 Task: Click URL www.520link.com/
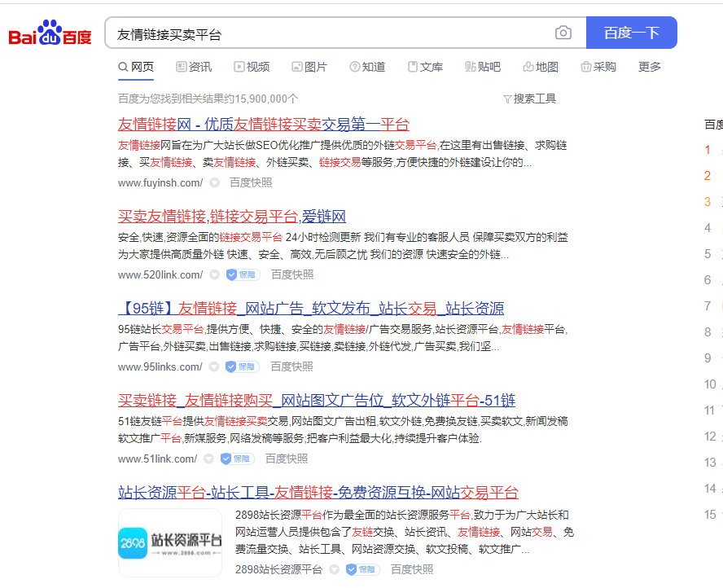160,275
